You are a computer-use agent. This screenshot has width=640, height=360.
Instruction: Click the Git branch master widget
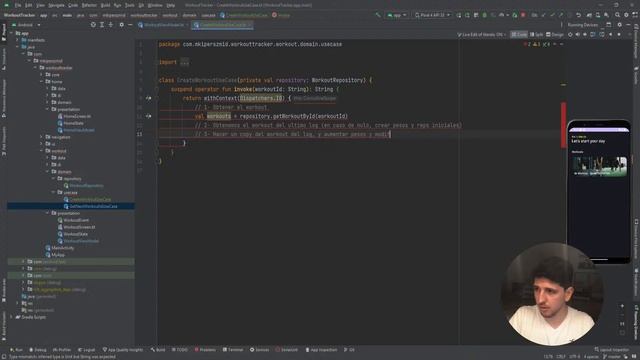pyautogui.click(x=613, y=357)
